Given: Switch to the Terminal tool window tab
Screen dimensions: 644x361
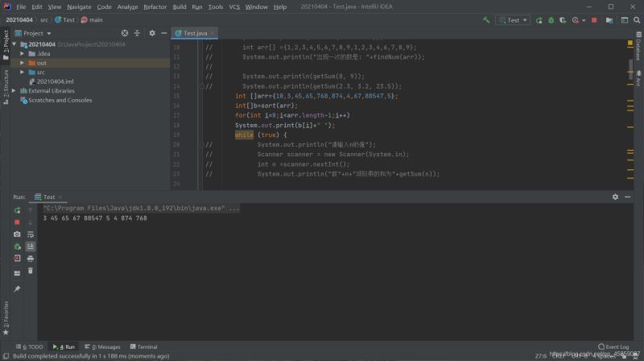Looking at the screenshot, I should 143,346.
